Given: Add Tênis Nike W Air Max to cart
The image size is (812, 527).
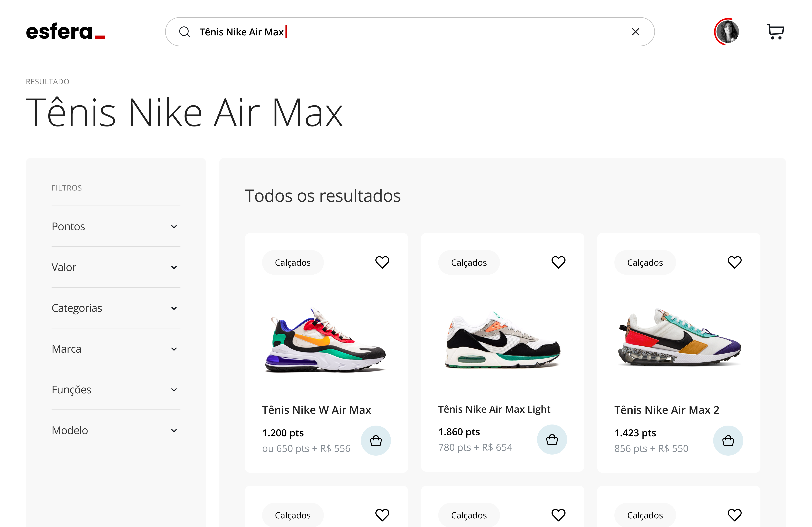Looking at the screenshot, I should pos(376,440).
